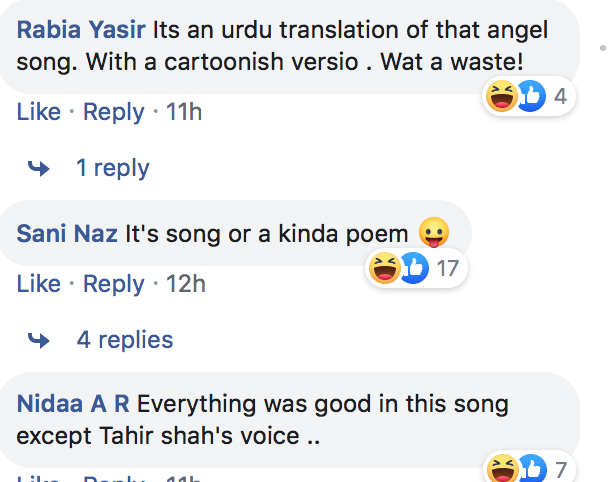Like Sani Naz's comment
The image size is (608, 482).
38,284
